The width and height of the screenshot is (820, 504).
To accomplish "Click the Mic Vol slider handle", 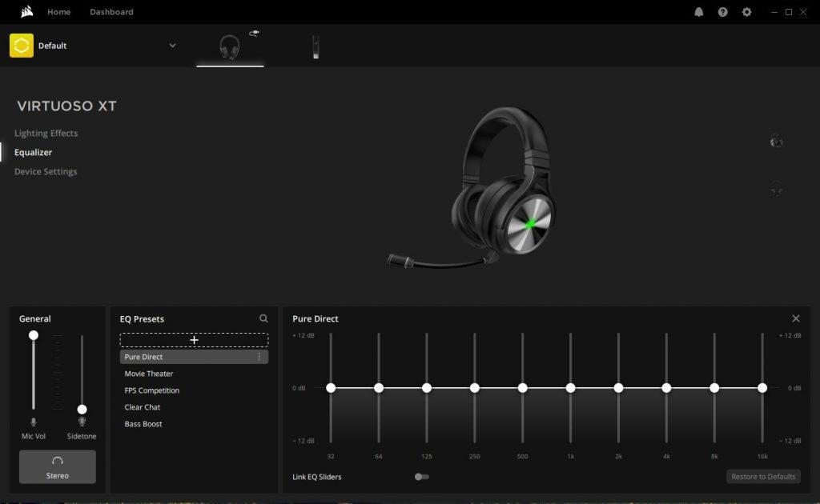I will pos(34,335).
